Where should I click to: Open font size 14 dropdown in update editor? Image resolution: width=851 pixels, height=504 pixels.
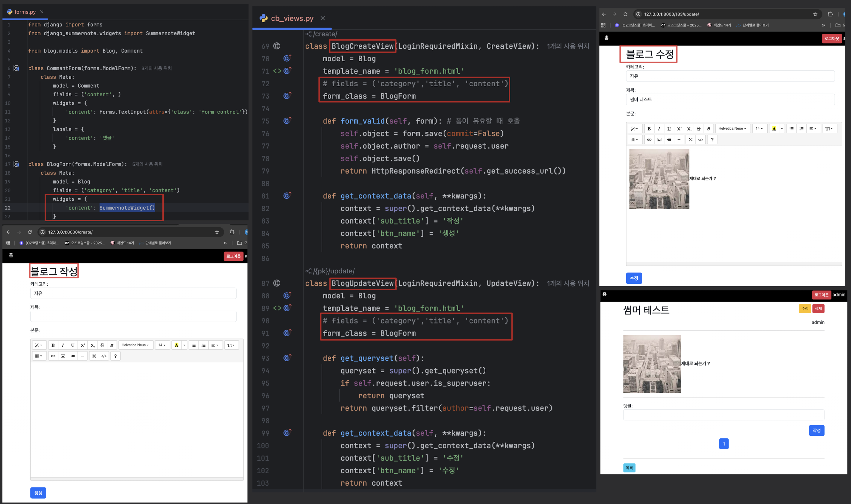tap(759, 129)
